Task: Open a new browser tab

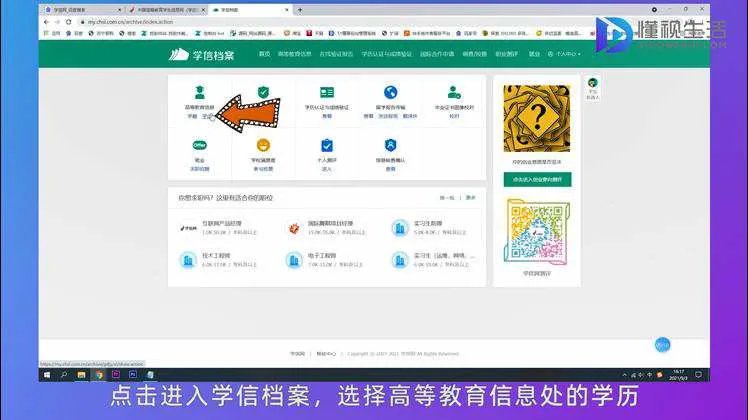Action: 300,10
